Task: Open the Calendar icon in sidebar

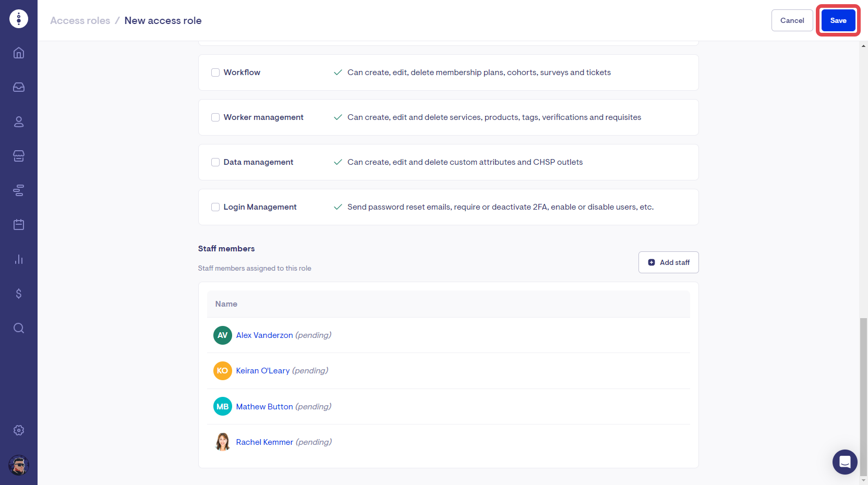Action: (19, 225)
